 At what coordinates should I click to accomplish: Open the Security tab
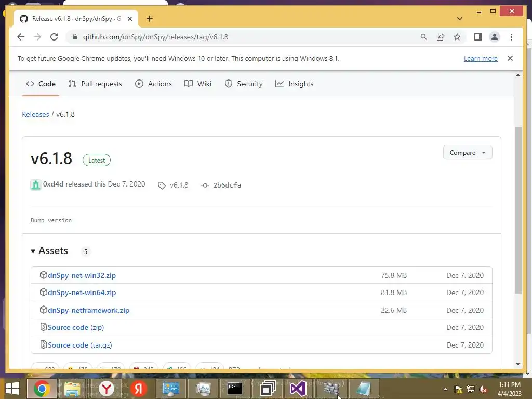[x=244, y=84]
